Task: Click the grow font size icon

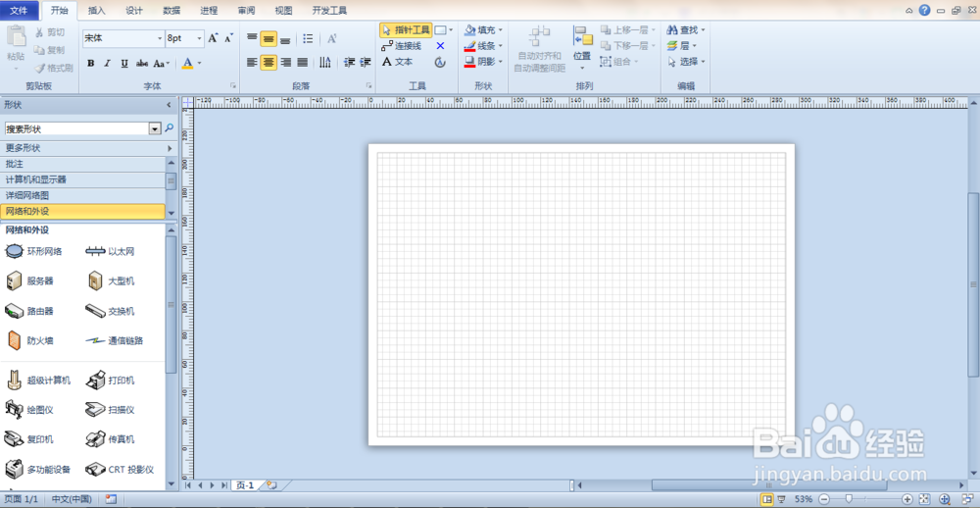Action: (x=213, y=38)
